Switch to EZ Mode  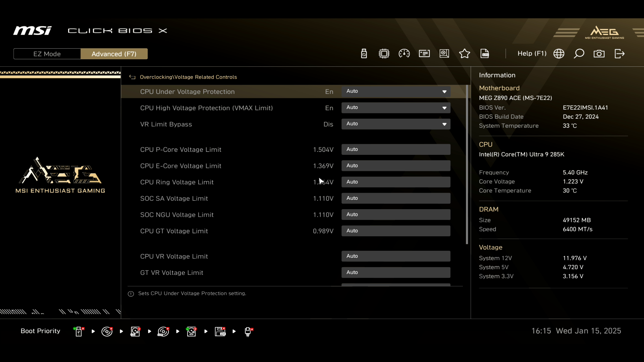(x=47, y=54)
